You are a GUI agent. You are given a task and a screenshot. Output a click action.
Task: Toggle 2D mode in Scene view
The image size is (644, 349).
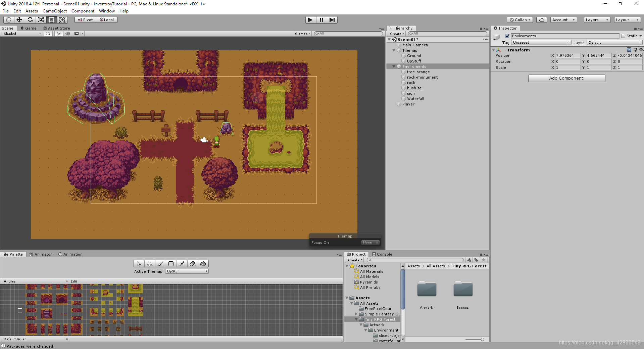[48, 34]
